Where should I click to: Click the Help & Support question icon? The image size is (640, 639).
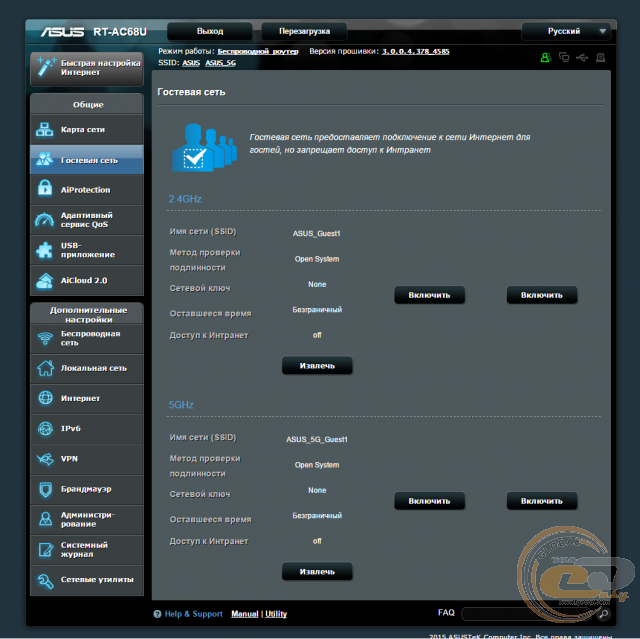(157, 614)
